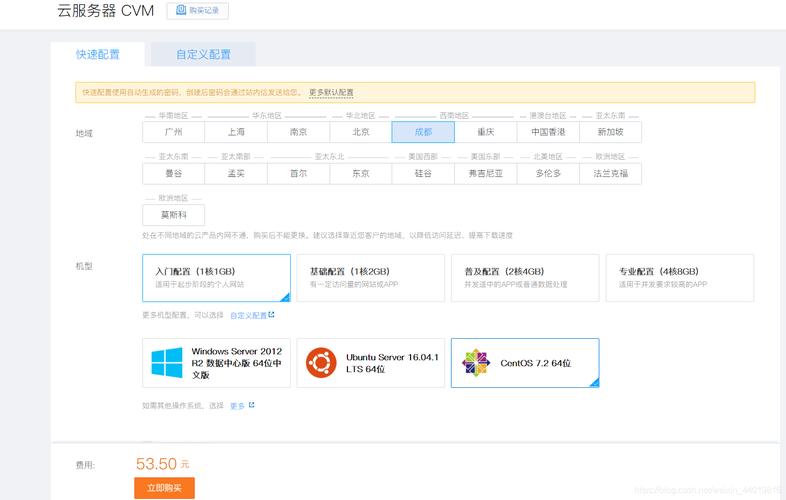Click the 立即购买 buy now button

click(164, 488)
